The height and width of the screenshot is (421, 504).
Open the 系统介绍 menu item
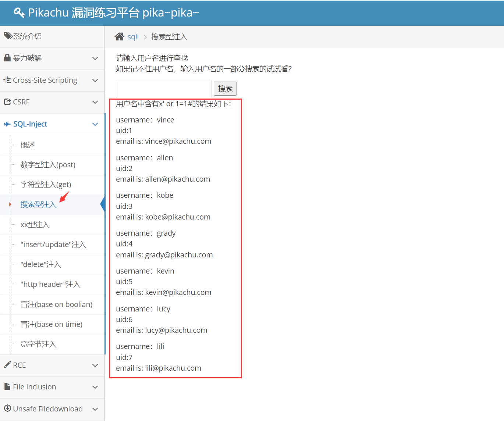(x=52, y=36)
